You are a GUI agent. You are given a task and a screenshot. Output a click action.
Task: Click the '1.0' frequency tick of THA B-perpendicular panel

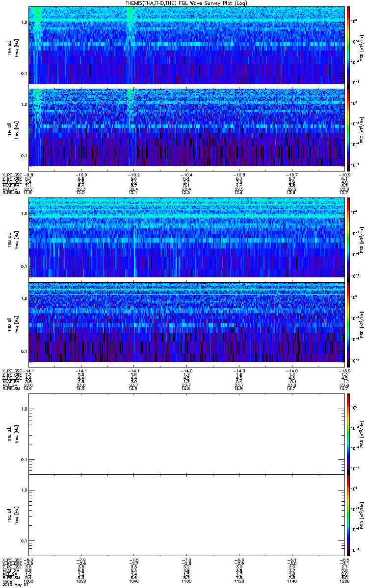point(24,23)
